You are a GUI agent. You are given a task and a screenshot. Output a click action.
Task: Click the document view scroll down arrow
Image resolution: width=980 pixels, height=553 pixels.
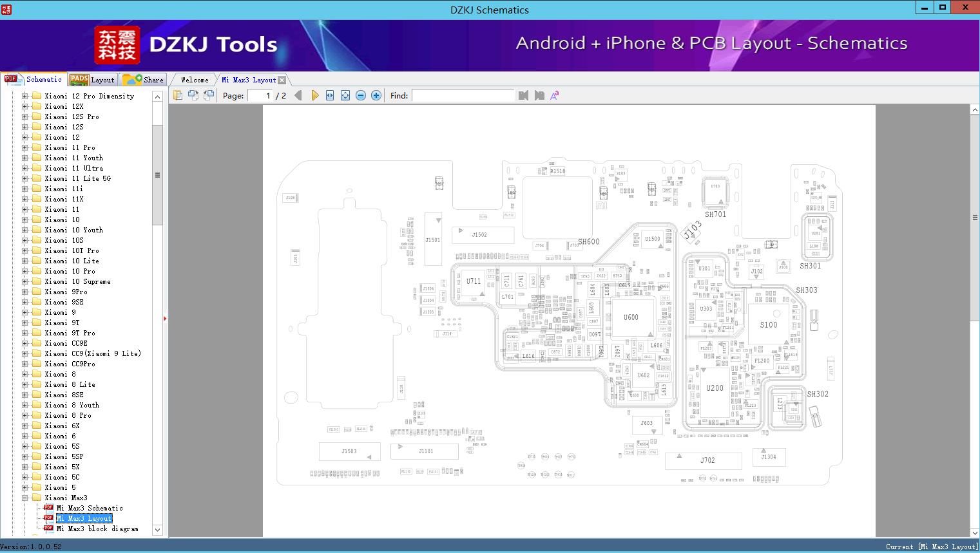pos(975,532)
